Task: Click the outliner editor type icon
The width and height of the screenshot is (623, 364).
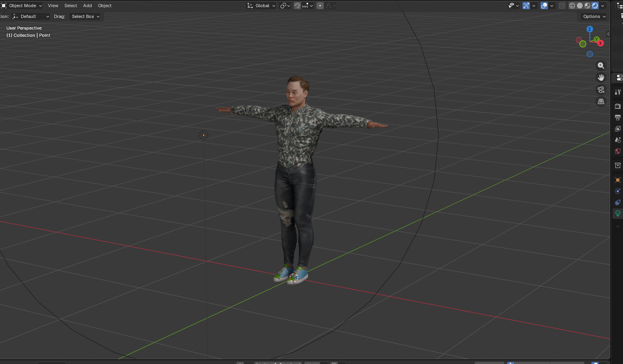Action: point(619,6)
